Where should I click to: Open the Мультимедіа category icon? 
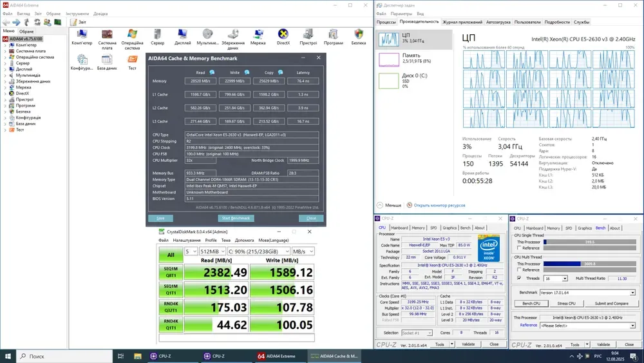coord(207,35)
